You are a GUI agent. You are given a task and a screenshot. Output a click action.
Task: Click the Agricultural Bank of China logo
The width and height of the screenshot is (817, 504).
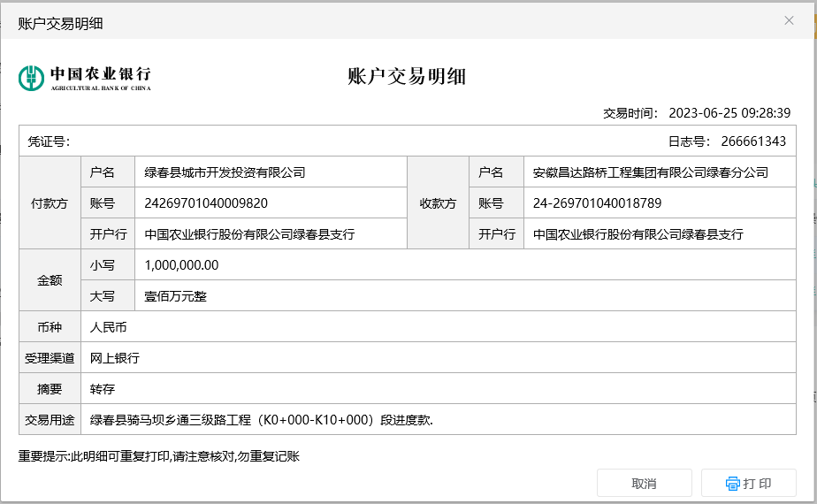click(85, 78)
